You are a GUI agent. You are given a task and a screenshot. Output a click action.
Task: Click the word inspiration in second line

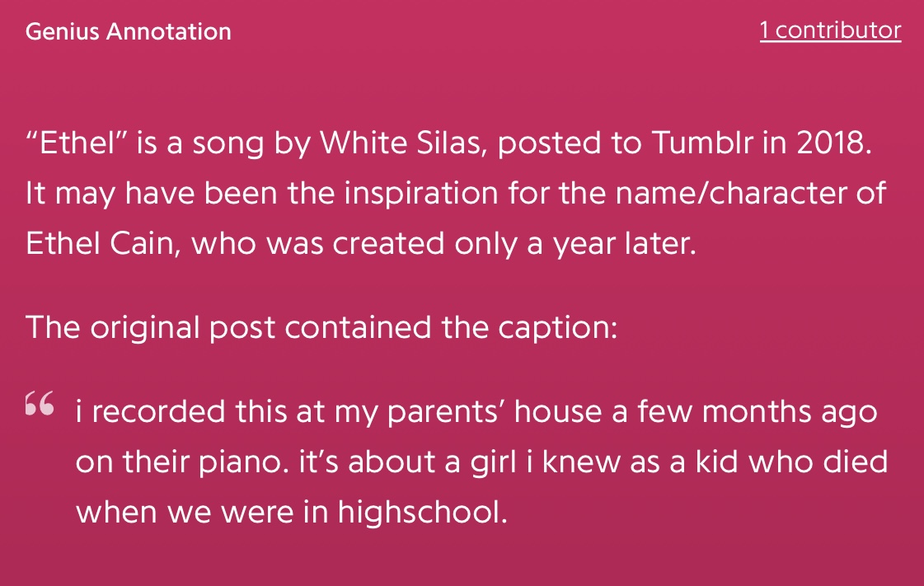pyautogui.click(x=421, y=194)
